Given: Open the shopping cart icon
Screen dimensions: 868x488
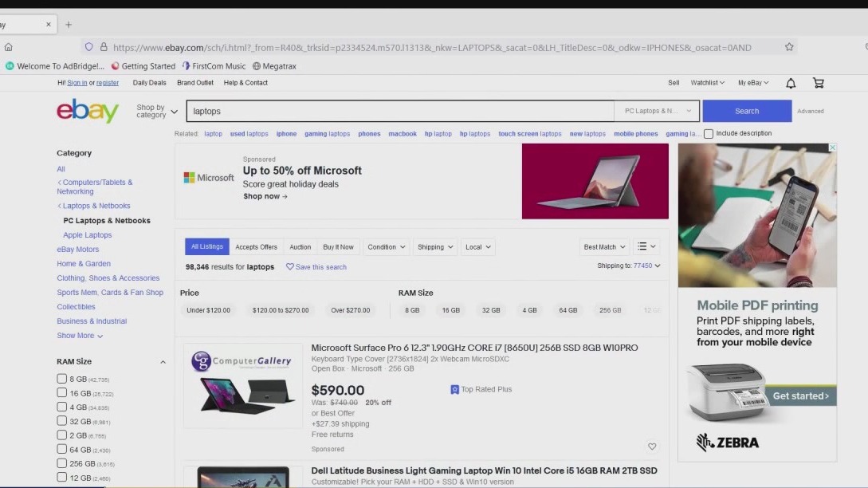Looking at the screenshot, I should pos(818,83).
